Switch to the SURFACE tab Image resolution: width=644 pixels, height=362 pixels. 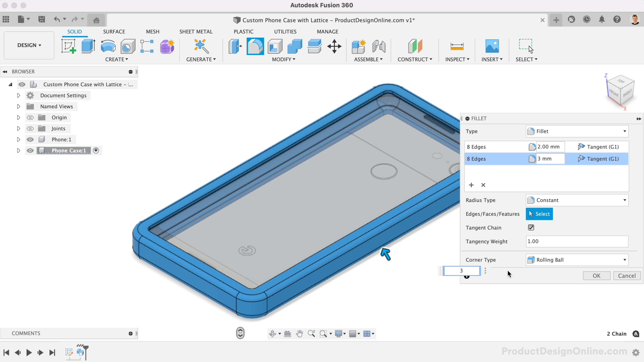(x=114, y=32)
